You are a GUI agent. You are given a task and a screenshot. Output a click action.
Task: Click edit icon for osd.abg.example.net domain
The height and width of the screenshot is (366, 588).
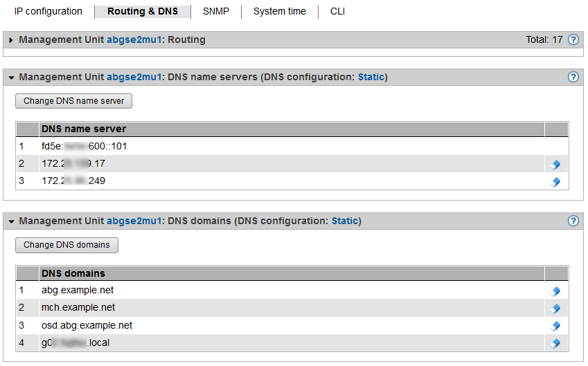coord(555,326)
